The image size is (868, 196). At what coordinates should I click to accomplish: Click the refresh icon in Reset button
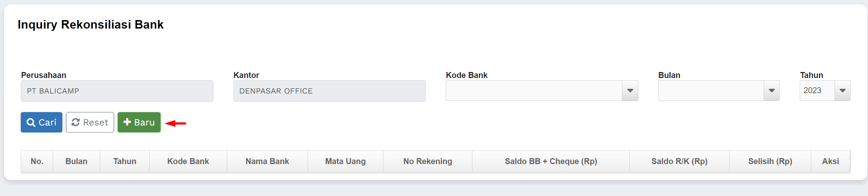pos(76,122)
